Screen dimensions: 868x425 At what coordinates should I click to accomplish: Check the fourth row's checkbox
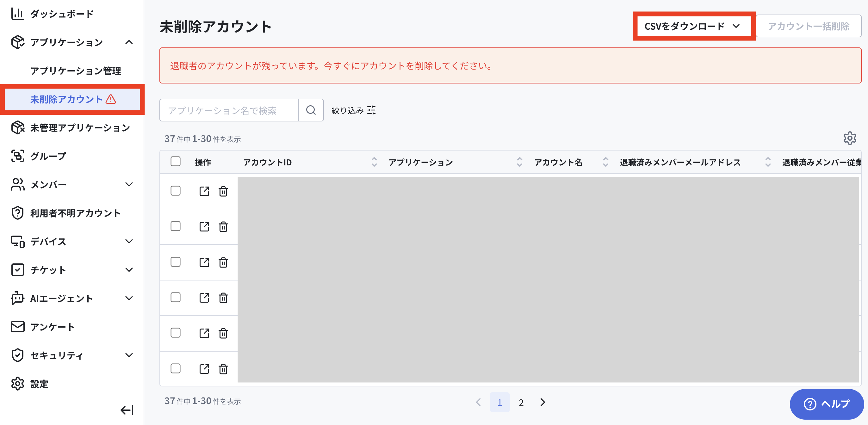click(x=176, y=297)
